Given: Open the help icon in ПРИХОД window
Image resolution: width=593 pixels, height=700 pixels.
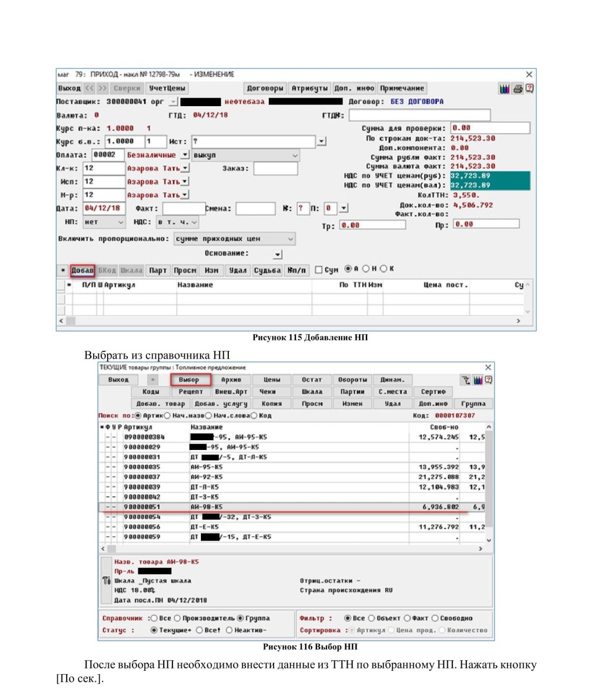Looking at the screenshot, I should [529, 89].
